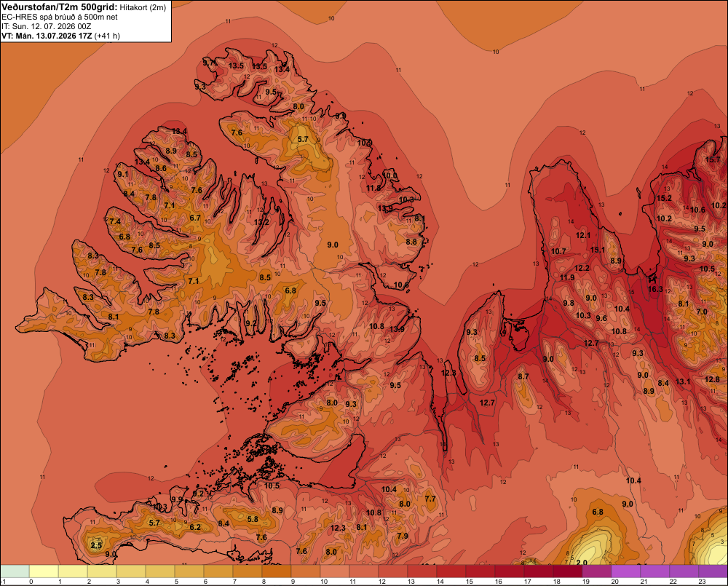Click the VT: Mán. 13.07.2026 17Z line
Screen dimensions: 728x586
(61, 36)
